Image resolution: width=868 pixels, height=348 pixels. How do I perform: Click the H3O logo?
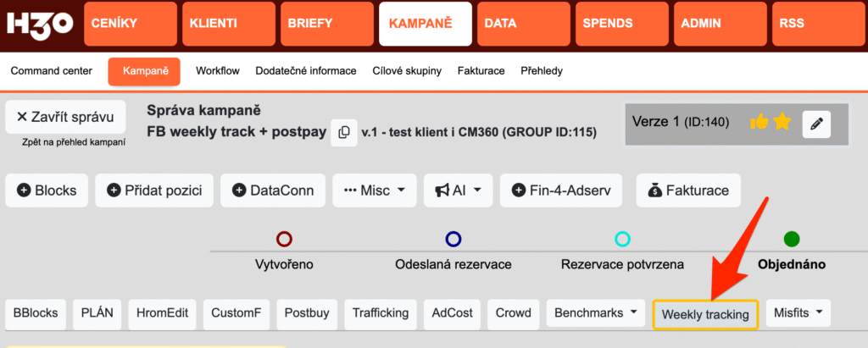(x=40, y=25)
